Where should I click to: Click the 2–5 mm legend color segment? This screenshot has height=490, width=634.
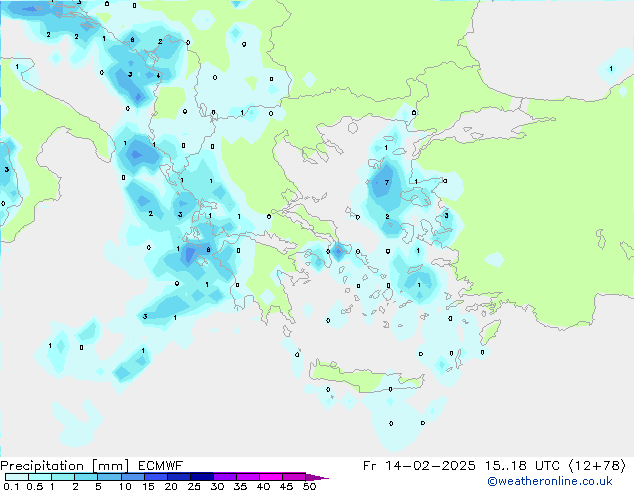(x=86, y=477)
